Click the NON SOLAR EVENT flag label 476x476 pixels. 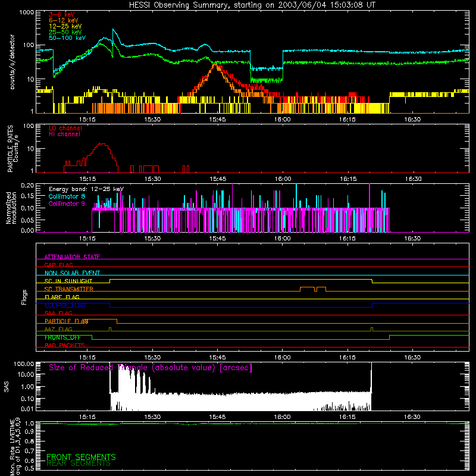(72, 273)
